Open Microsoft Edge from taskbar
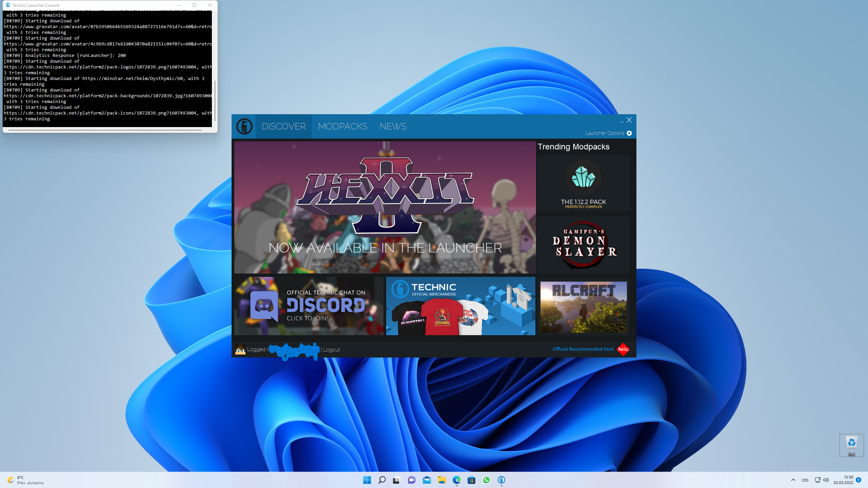This screenshot has height=488, width=868. coord(456,480)
